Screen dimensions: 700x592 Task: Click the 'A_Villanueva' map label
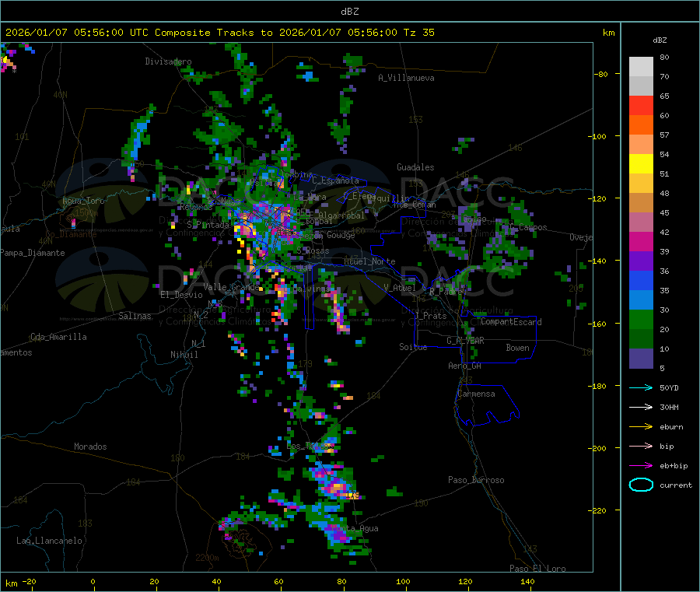[406, 78]
